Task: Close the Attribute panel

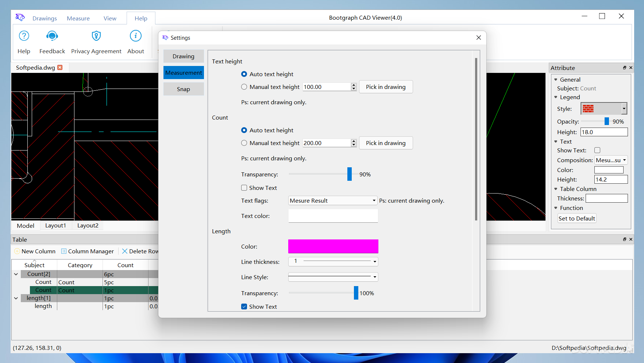Action: click(631, 68)
